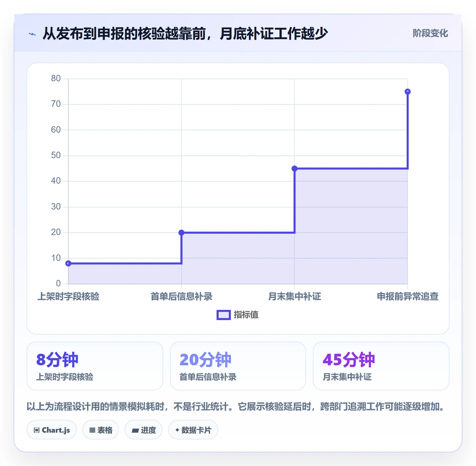
Task: Click the square icon in Chart.js chip
Action: [37, 430]
